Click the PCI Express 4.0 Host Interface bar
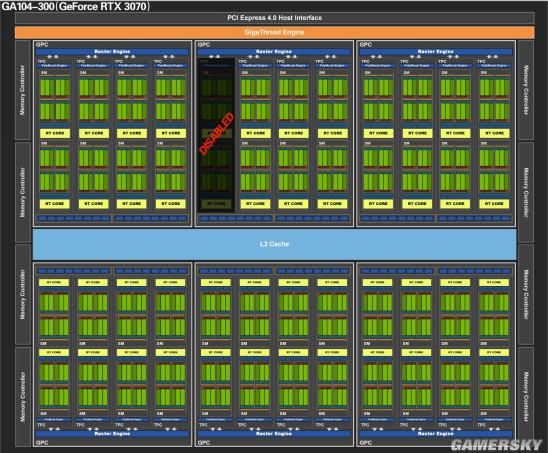Screen dimensions: 548x453 pyautogui.click(x=274, y=18)
